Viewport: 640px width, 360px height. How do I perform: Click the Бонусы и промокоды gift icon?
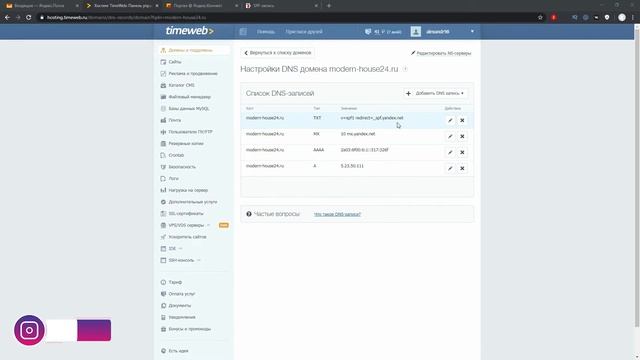[x=163, y=329]
